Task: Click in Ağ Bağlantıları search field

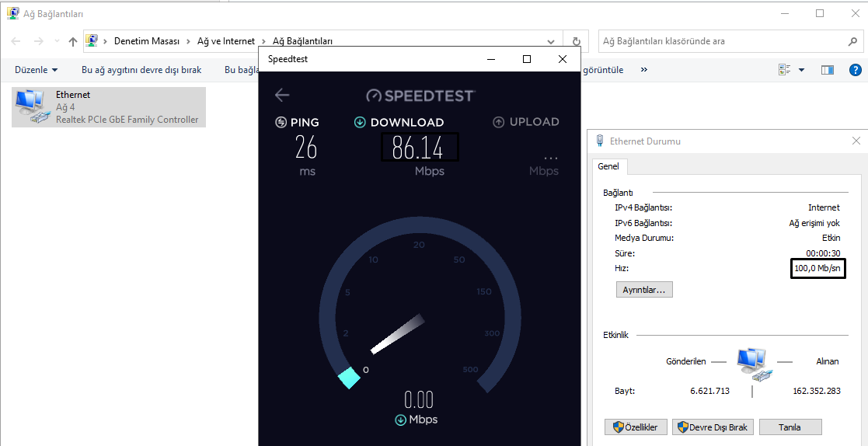Action: coord(723,41)
